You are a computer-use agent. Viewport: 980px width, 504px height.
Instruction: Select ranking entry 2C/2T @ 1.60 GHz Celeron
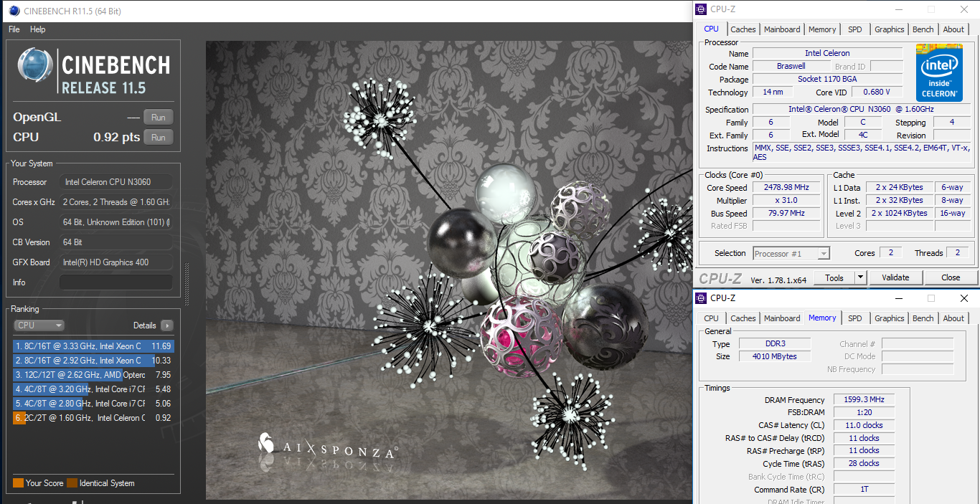93,418
